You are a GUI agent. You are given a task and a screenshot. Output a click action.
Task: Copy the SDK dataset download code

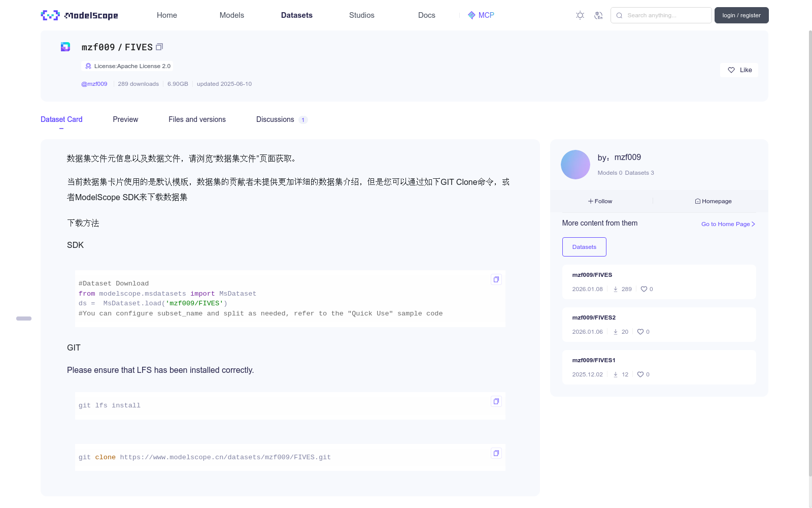point(496,279)
